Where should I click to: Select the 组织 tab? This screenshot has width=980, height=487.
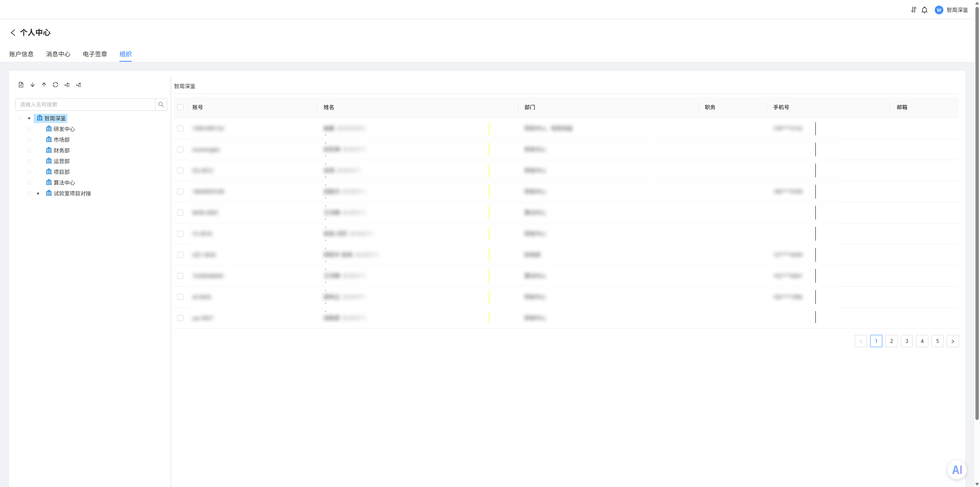click(126, 54)
